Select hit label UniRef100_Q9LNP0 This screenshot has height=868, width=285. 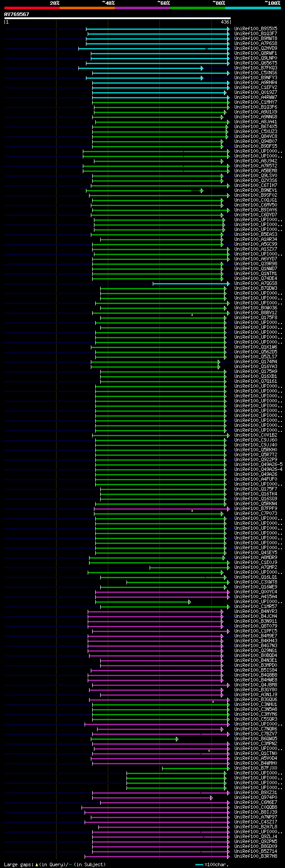[x=256, y=58]
